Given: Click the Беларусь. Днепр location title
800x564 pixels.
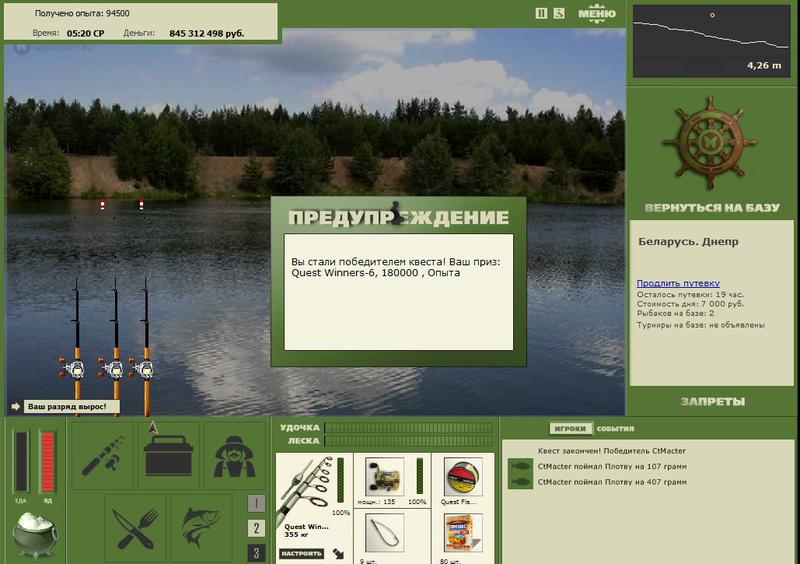Looking at the screenshot, I should [688, 242].
